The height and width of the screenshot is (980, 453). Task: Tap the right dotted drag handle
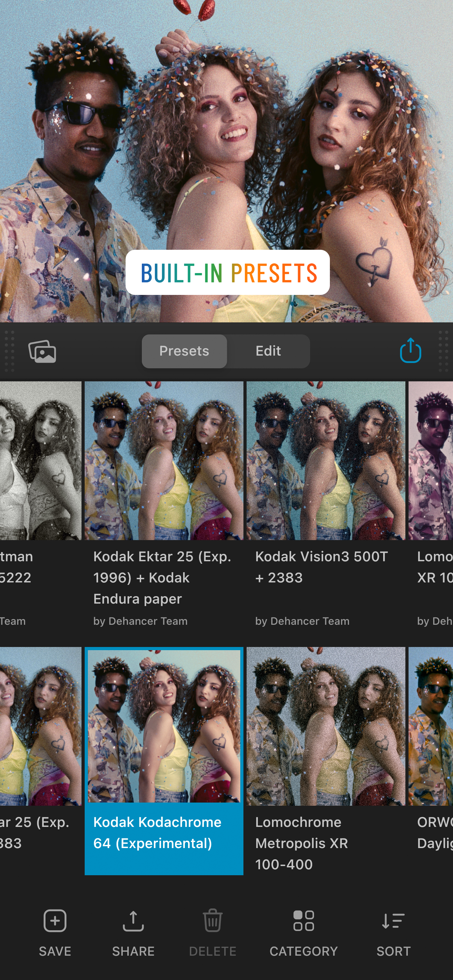[x=443, y=351]
